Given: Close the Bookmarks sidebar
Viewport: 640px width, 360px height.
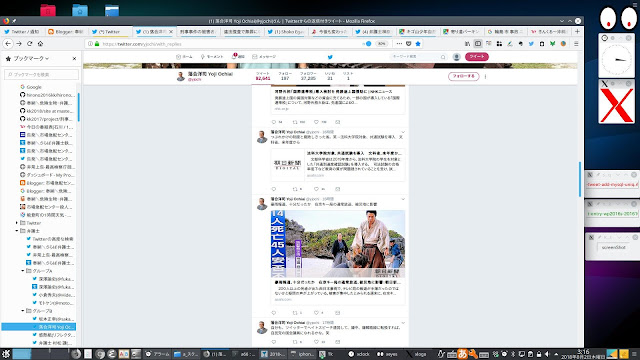Looking at the screenshot, I should point(74,58).
